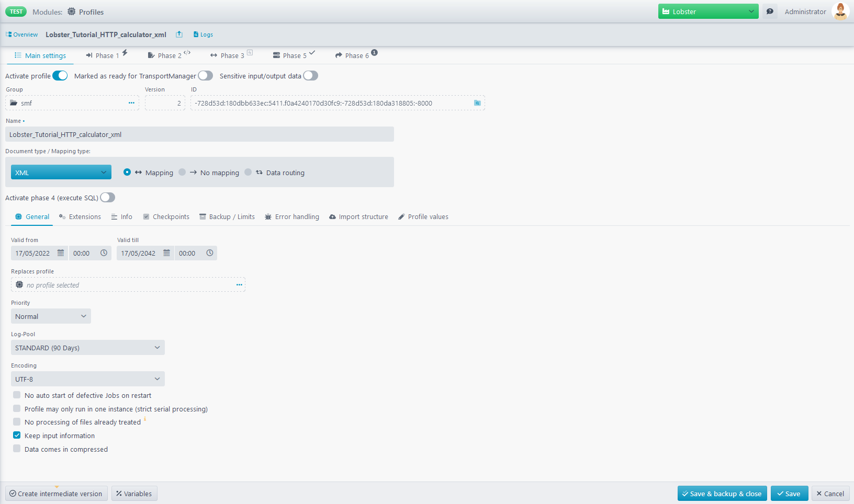Image resolution: width=854 pixels, height=504 pixels.
Task: Open Valid from calendar icon
Action: pyautogui.click(x=61, y=253)
